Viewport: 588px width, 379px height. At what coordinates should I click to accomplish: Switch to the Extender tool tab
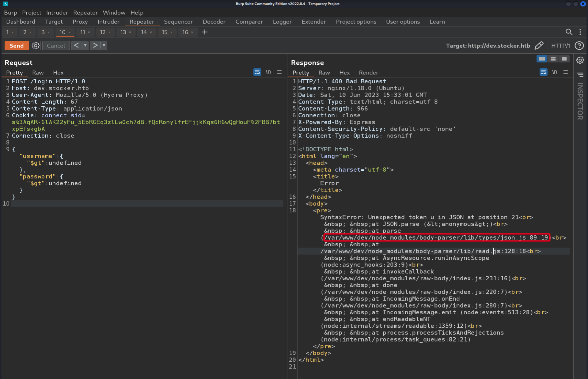coord(313,22)
